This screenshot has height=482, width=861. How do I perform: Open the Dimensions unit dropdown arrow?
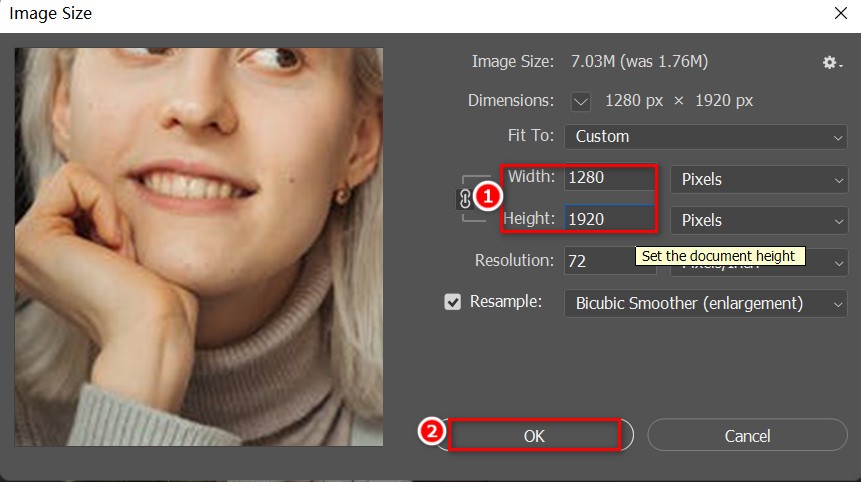click(580, 101)
